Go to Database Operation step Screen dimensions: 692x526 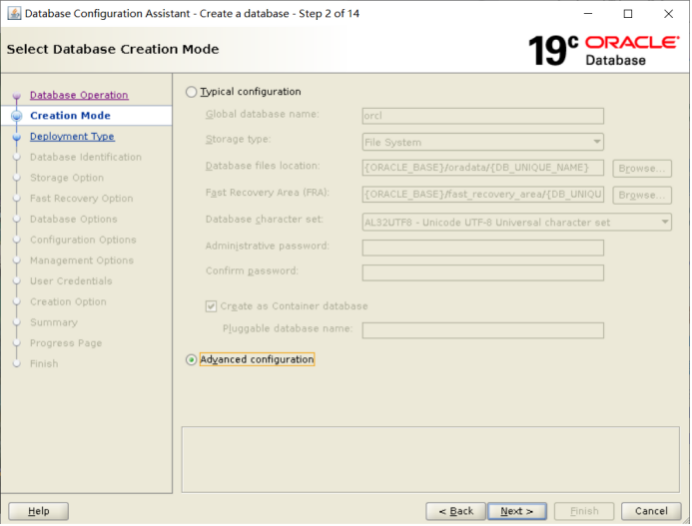point(79,95)
